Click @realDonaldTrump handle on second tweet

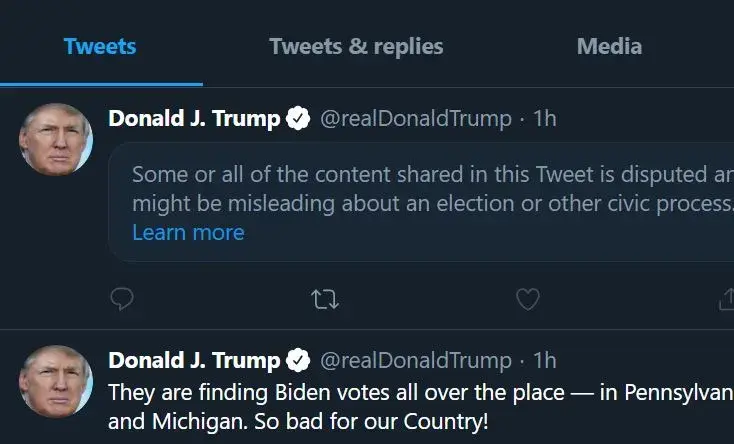pos(415,360)
